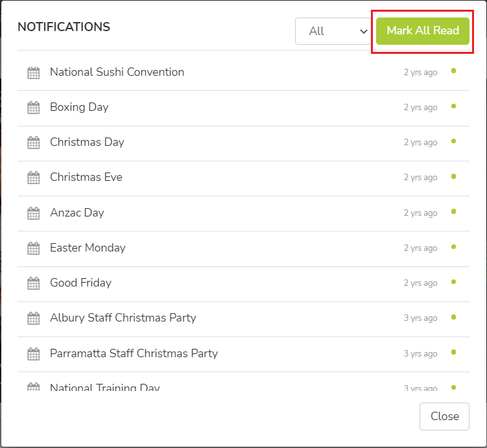The width and height of the screenshot is (487, 448).
Task: Click calendar icon beside Albury Staff Christmas Party
Action: point(34,318)
